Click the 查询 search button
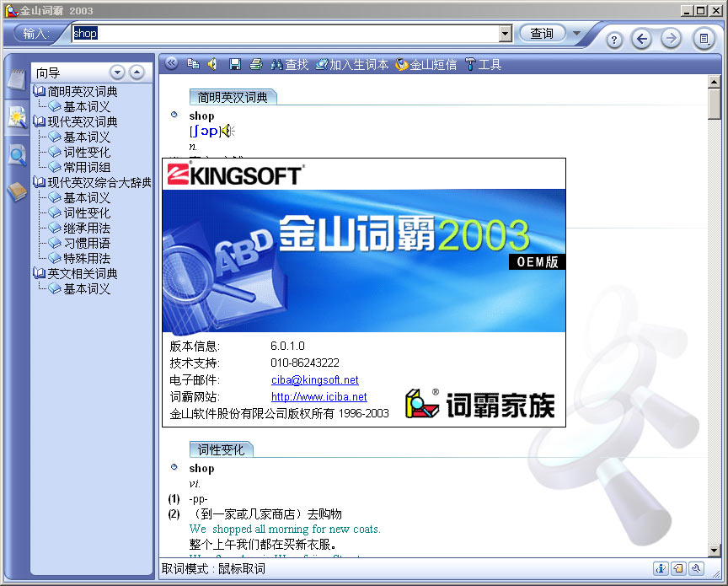728x586 pixels. pos(542,34)
